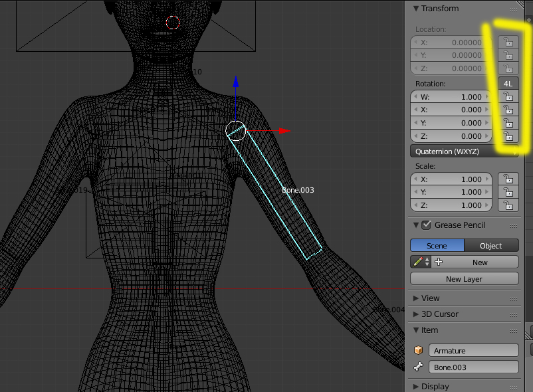Open the grease pencil data browser
Screen dimensions: 533x392
click(x=421, y=262)
